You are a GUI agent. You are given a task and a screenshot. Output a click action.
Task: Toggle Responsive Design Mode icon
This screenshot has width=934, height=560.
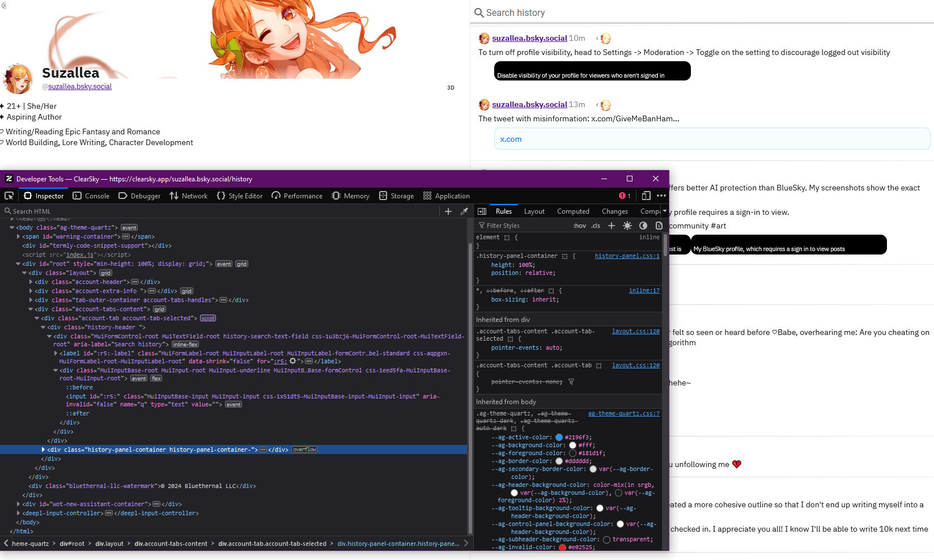[646, 196]
